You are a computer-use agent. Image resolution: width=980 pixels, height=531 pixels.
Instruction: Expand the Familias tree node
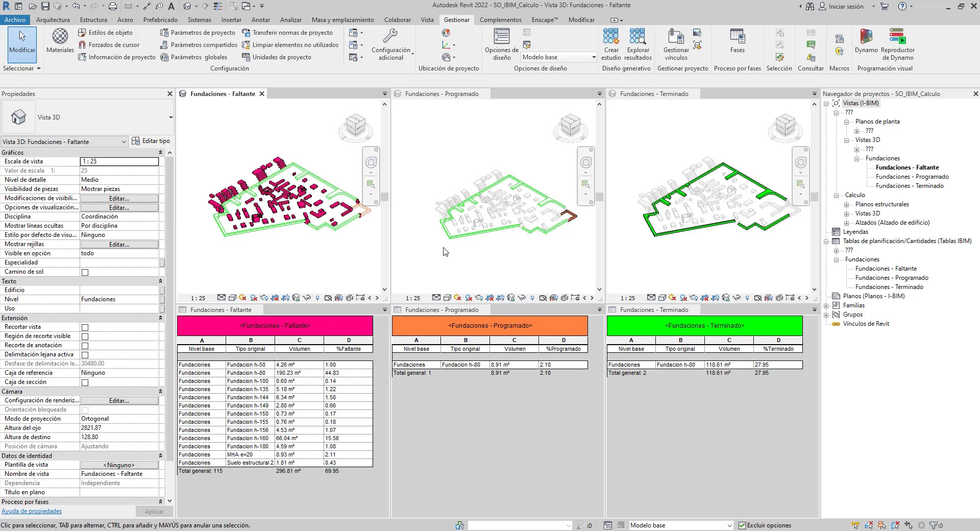point(826,305)
